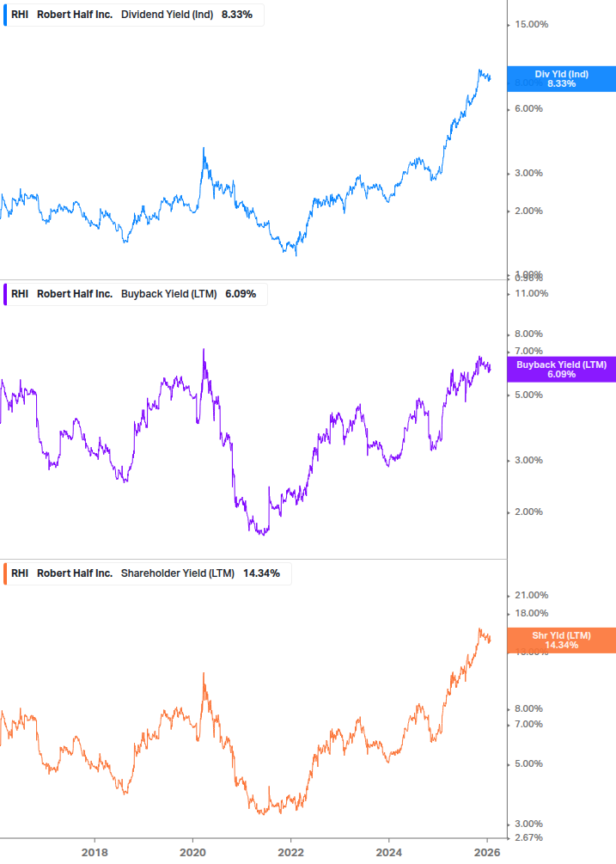
Task: Click the 21.00% tick on the shareholder yield axis
Action: click(x=531, y=595)
